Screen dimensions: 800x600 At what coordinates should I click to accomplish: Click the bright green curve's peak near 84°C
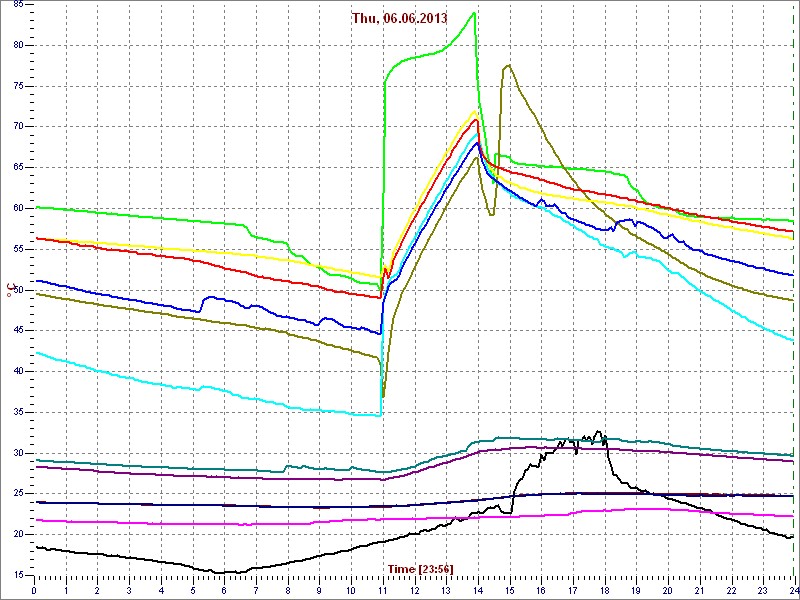coord(474,13)
